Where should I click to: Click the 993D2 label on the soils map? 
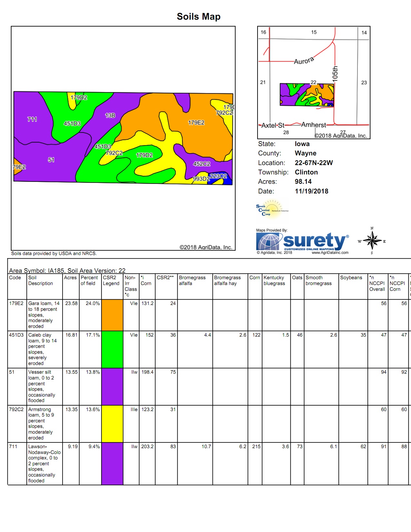201,179
